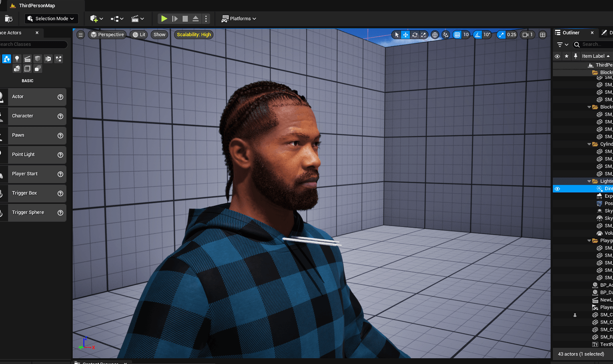The image size is (613, 364).
Task: Collapse the Lighting folder in the Outliner
Action: pyautogui.click(x=589, y=181)
